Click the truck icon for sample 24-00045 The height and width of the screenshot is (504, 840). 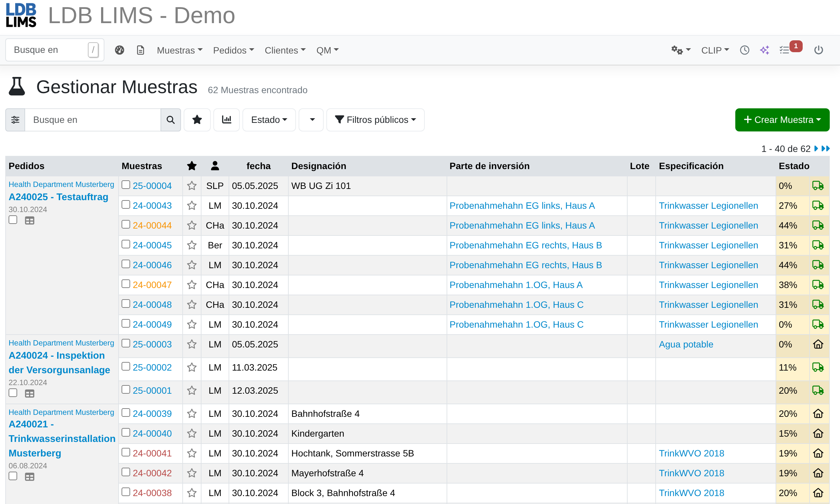point(818,245)
